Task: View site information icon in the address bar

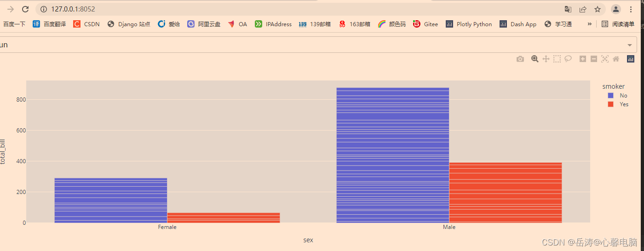Action: 44,9
